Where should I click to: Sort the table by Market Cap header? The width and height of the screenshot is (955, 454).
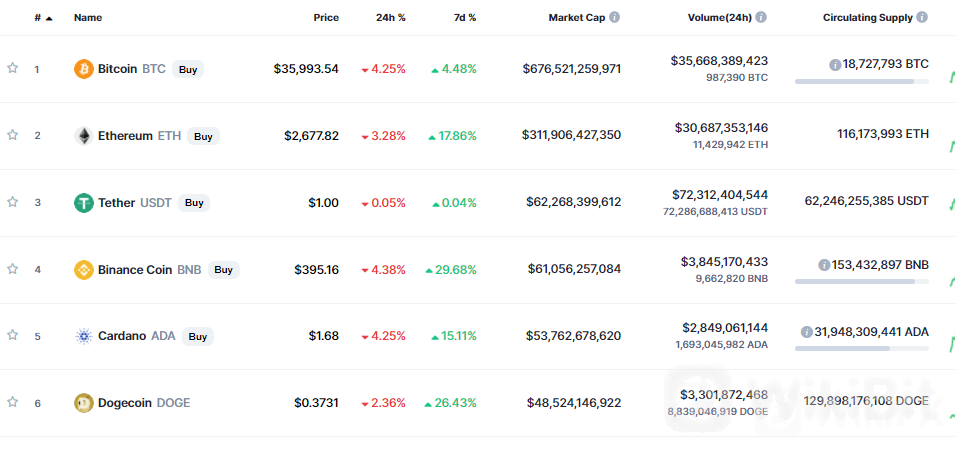pos(577,18)
